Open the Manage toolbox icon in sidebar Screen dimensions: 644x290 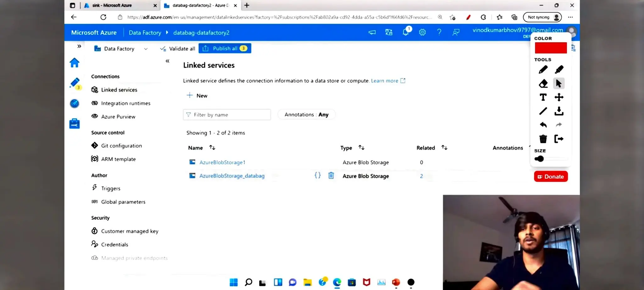[75, 124]
